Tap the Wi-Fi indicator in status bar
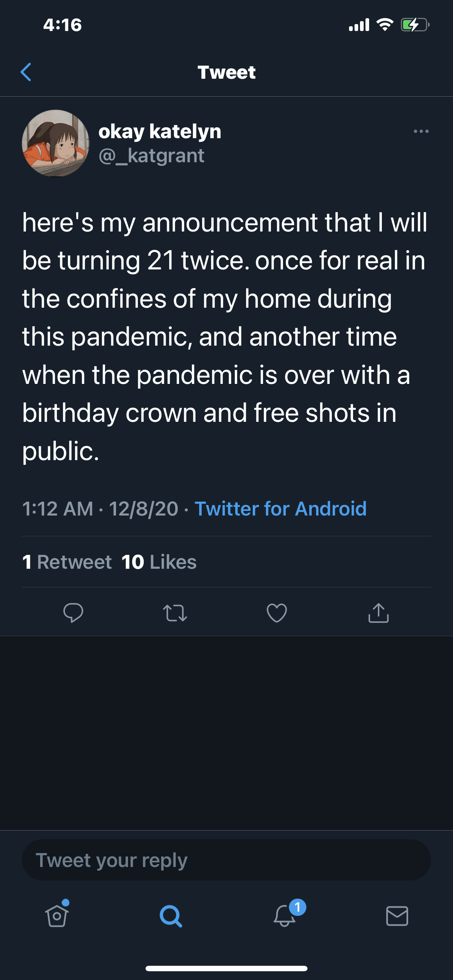Image resolution: width=453 pixels, height=980 pixels. pyautogui.click(x=385, y=25)
